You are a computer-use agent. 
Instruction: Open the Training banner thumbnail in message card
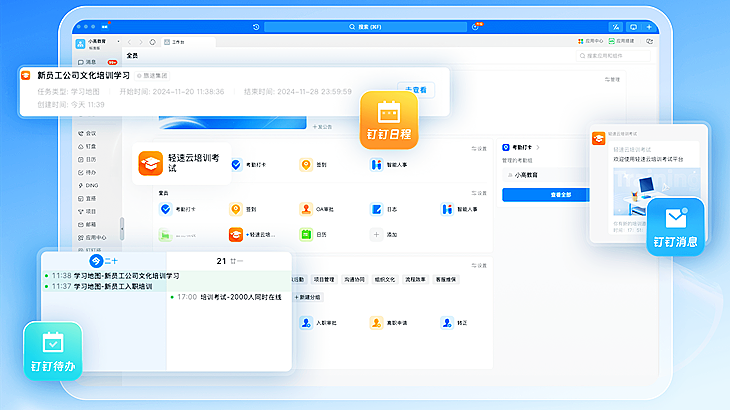click(x=656, y=192)
